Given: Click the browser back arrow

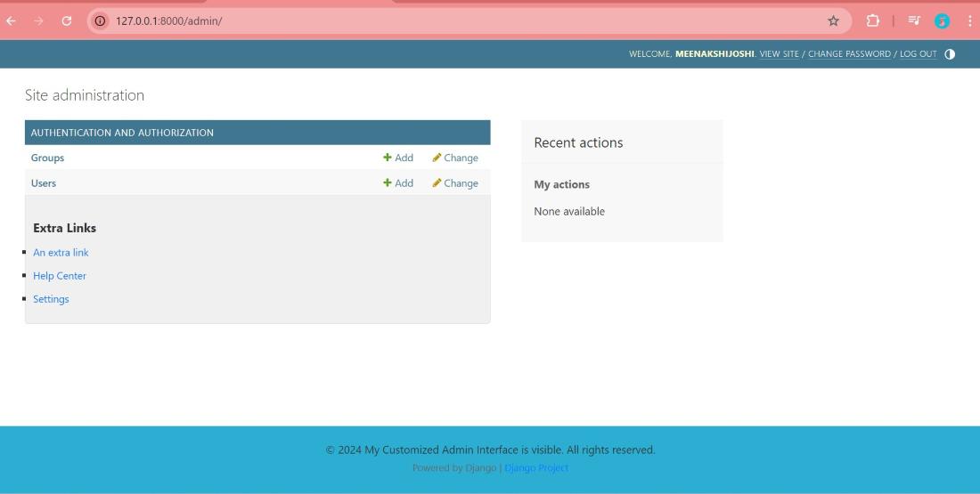Looking at the screenshot, I should click(x=12, y=21).
